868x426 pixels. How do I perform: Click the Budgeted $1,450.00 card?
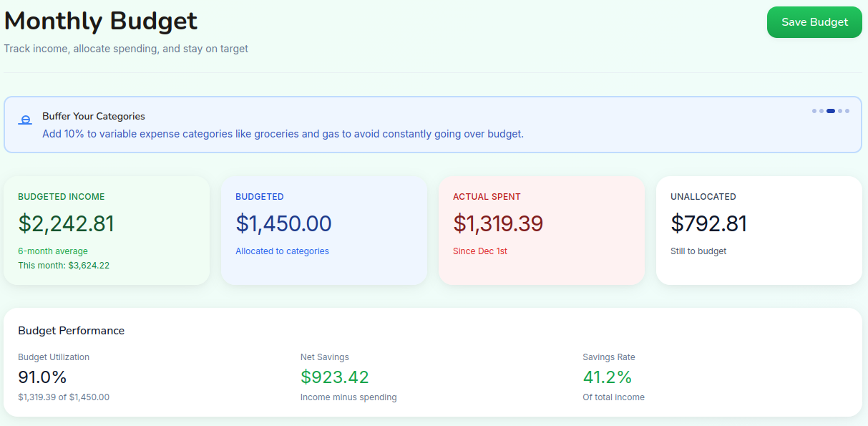323,228
